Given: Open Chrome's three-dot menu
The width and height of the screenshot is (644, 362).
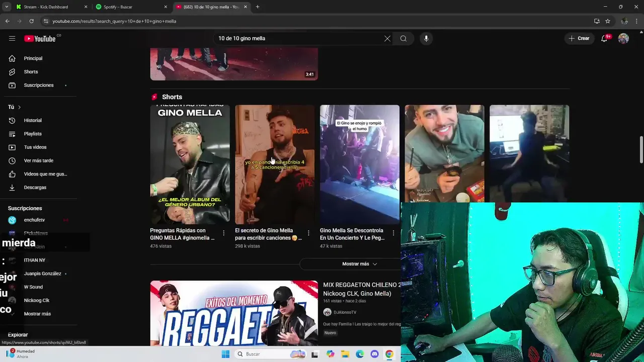Looking at the screenshot, I should click(637, 21).
